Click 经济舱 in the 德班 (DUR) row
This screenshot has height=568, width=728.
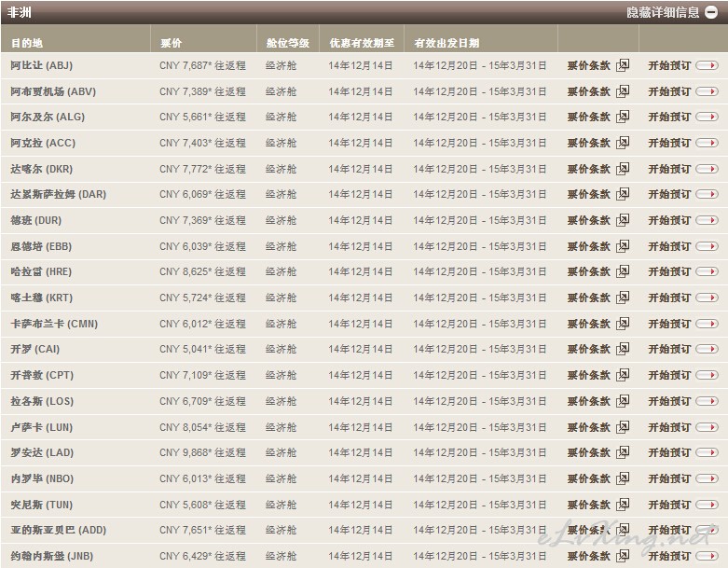[281, 220]
